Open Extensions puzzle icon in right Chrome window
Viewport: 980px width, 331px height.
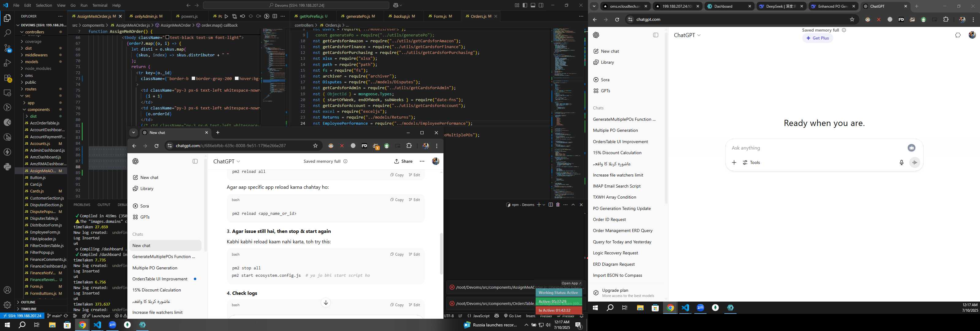coord(946,19)
